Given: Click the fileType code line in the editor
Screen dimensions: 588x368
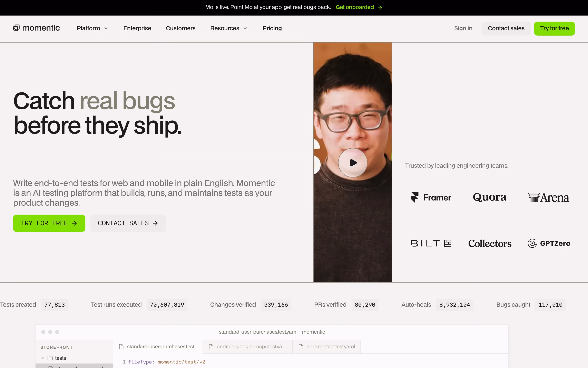Looking at the screenshot, I should 167,362.
